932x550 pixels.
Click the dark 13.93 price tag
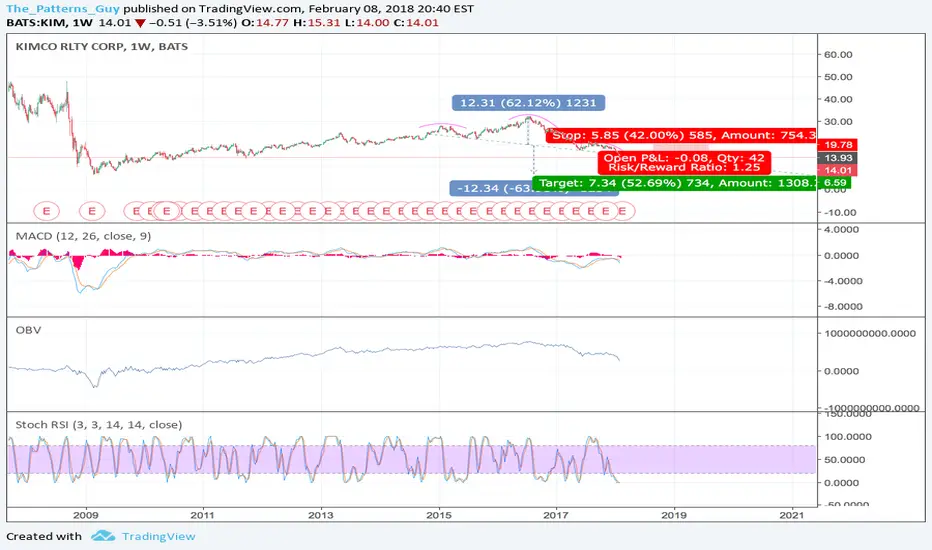838,158
